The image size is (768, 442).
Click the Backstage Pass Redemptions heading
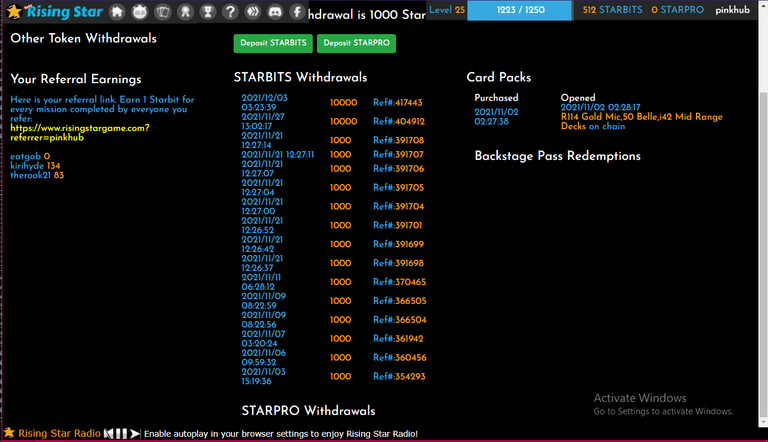(557, 156)
